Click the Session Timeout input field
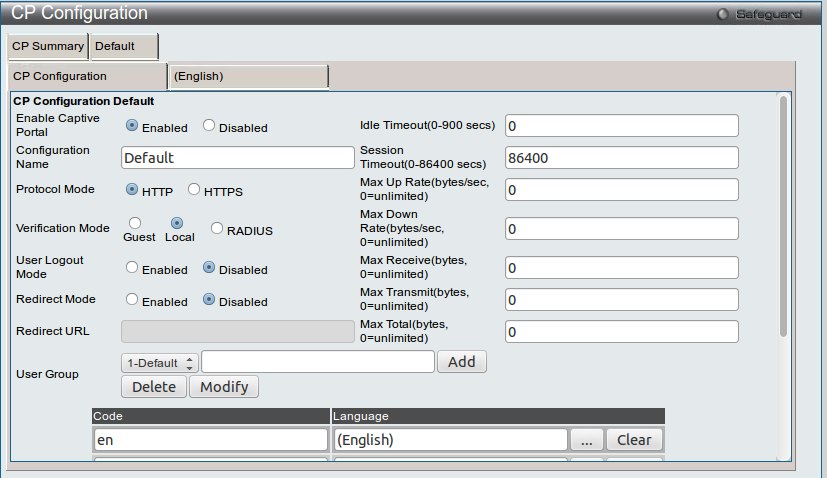 621,158
